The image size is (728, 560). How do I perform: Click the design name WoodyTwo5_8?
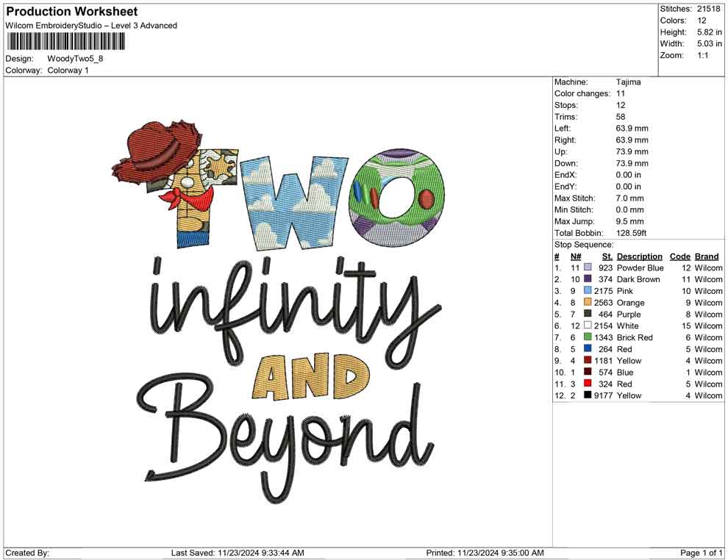point(75,59)
